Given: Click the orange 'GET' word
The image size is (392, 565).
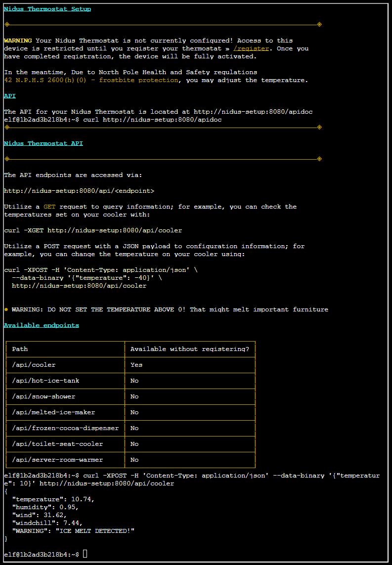Looking at the screenshot, I should pos(49,207).
